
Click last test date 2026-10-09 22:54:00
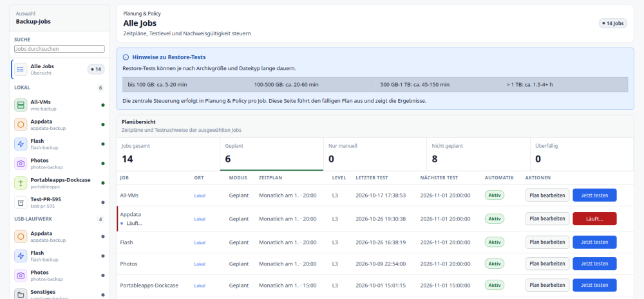click(x=381, y=264)
